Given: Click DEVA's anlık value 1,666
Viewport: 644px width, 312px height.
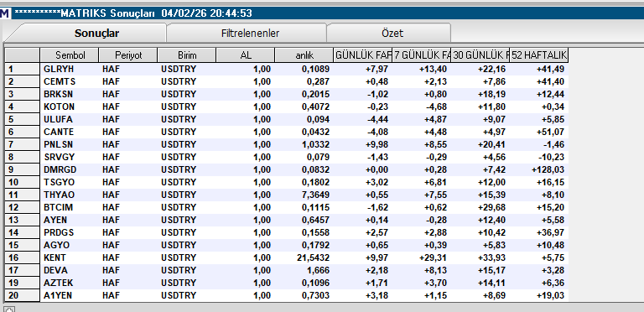Looking at the screenshot, I should click(x=318, y=271).
